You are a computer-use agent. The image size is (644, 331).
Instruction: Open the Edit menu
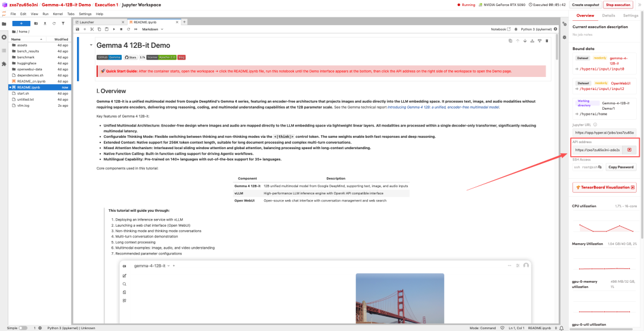pos(23,14)
